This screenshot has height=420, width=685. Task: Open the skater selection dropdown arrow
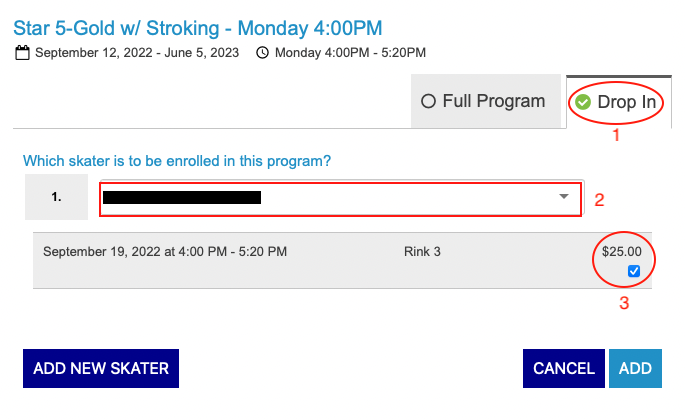[564, 197]
